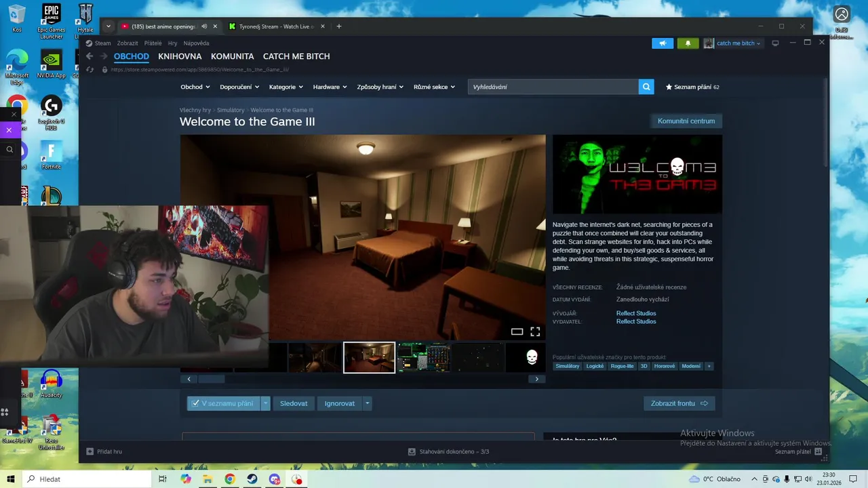Open Steam announcements megaphone button
This screenshot has width=868, height=488.
click(663, 43)
